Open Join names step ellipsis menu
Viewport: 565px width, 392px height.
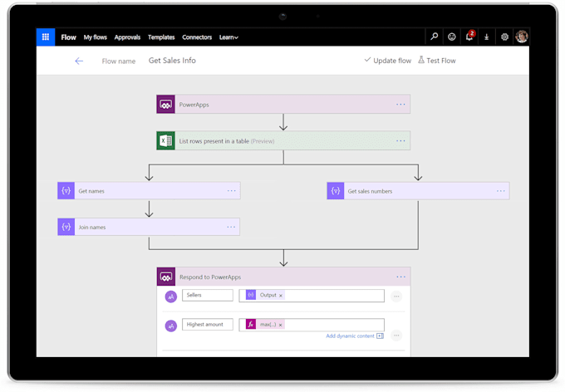pos(231,227)
